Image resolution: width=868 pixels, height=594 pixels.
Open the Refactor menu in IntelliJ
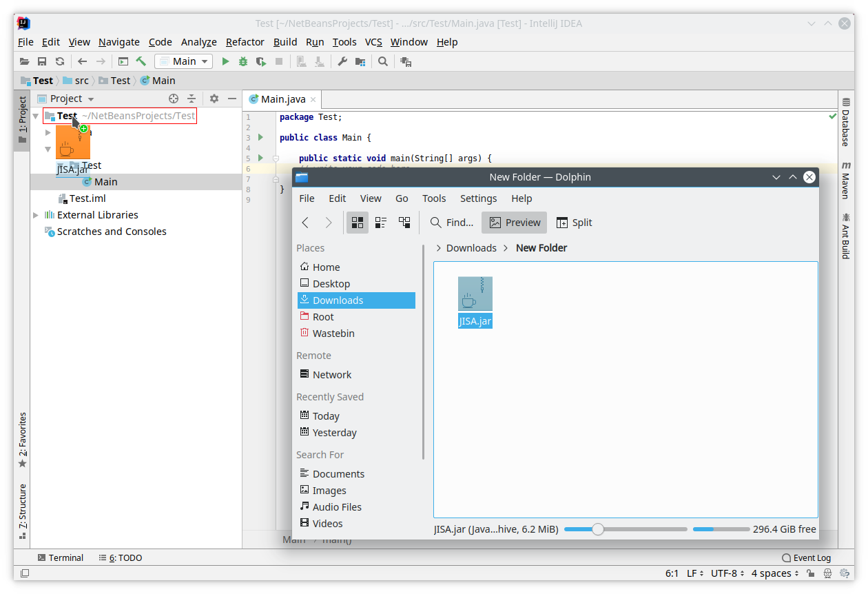pos(245,42)
